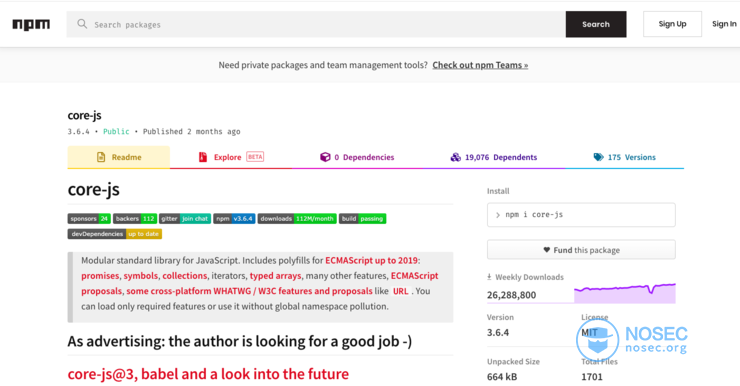This screenshot has width=740, height=386.
Task: Click the Dependencies cube icon
Action: point(325,157)
